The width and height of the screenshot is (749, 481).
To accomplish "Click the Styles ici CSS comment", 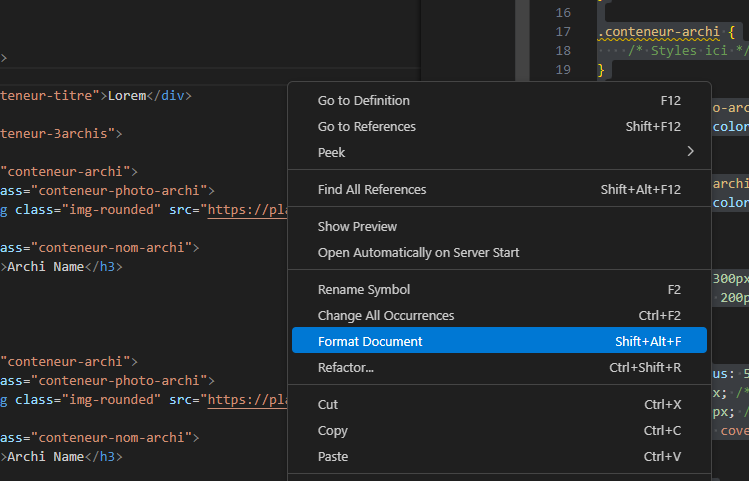I will coord(685,50).
